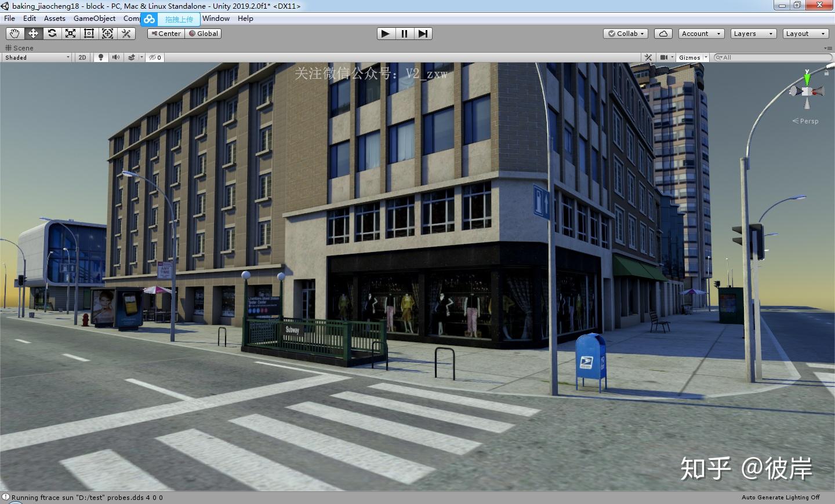Viewport: 835px width, 504px height.
Task: Open the Window menu
Action: [x=216, y=19]
